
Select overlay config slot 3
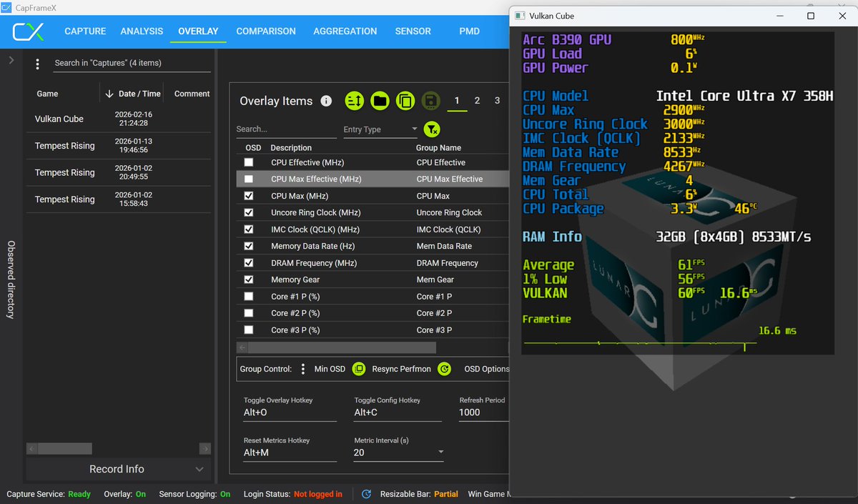point(497,101)
